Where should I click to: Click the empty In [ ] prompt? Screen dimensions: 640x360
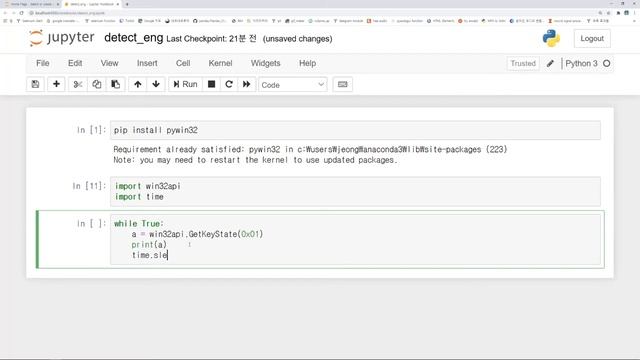tap(91, 224)
